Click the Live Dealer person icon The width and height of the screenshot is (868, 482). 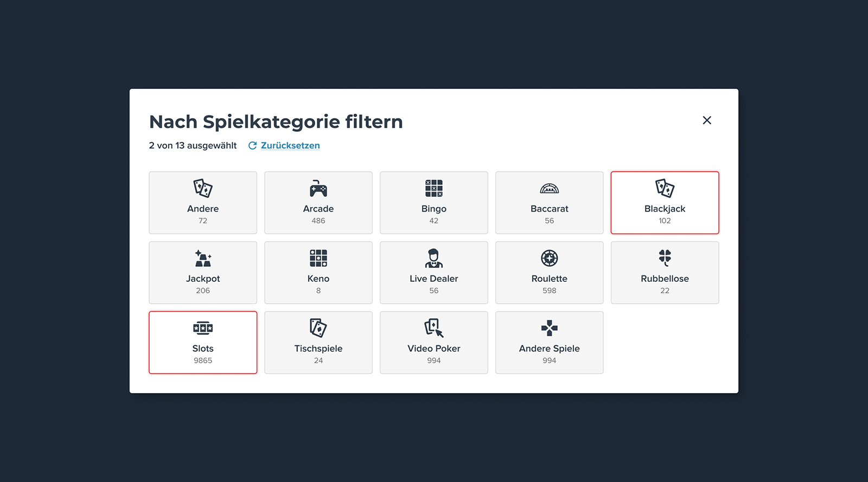(434, 258)
